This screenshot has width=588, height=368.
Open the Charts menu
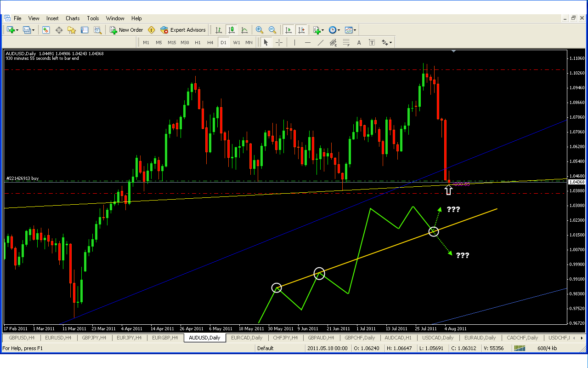click(73, 18)
